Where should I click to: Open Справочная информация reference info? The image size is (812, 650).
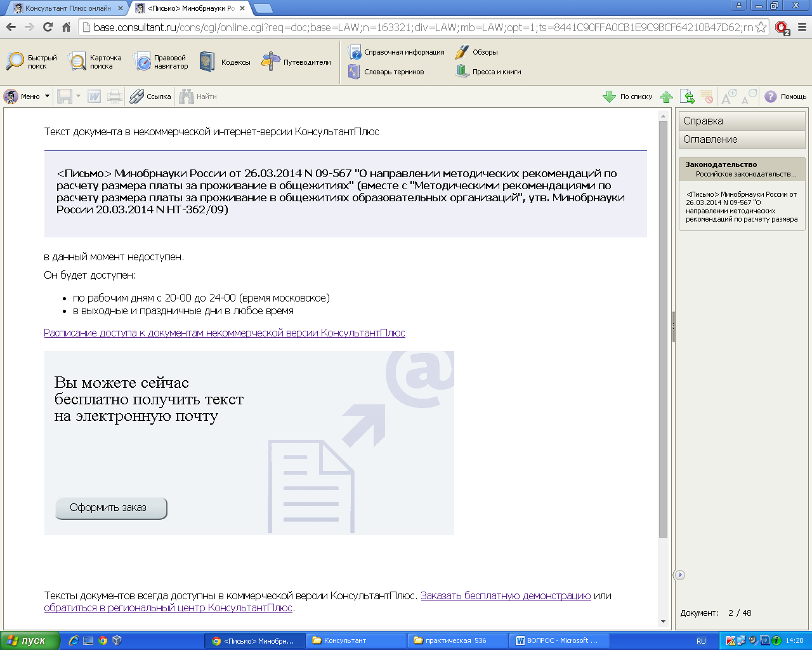(396, 52)
